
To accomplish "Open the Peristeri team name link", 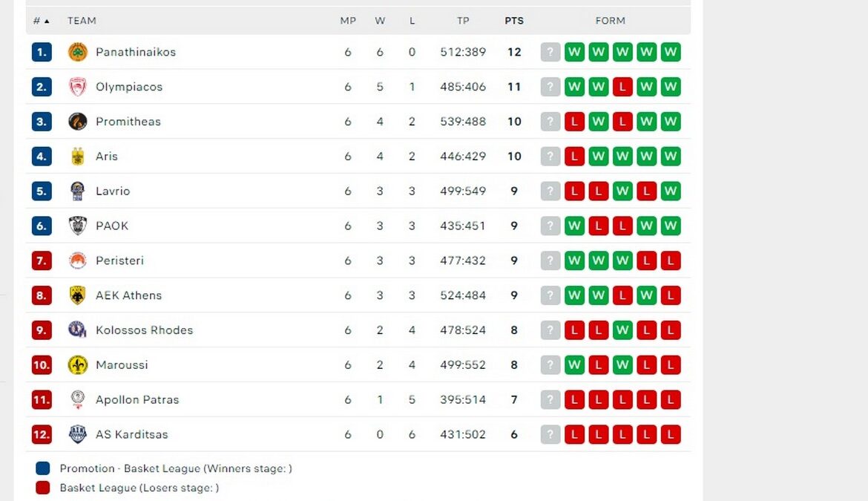I will click(119, 261).
